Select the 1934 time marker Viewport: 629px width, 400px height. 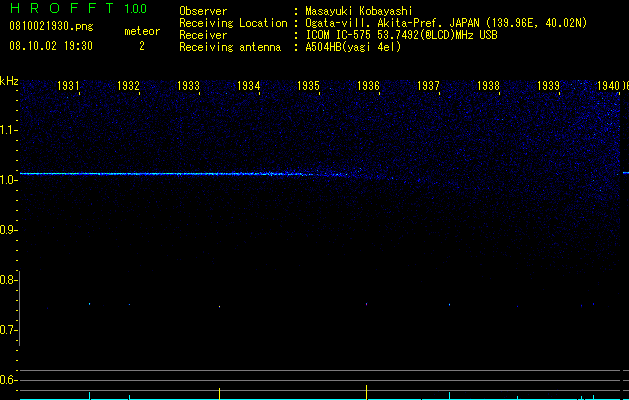click(248, 86)
